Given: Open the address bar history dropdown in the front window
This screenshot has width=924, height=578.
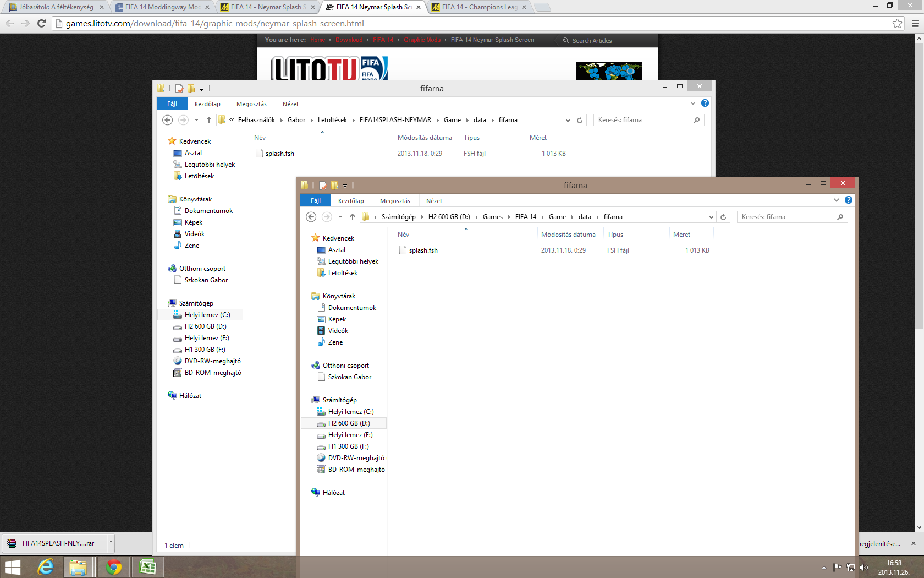Looking at the screenshot, I should coord(711,217).
